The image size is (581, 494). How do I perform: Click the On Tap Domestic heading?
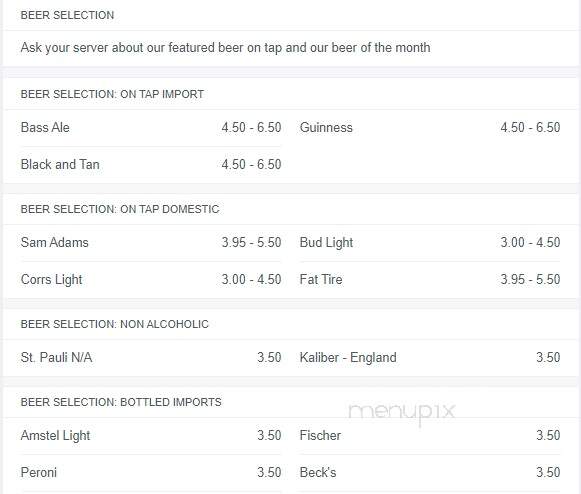coord(120,209)
